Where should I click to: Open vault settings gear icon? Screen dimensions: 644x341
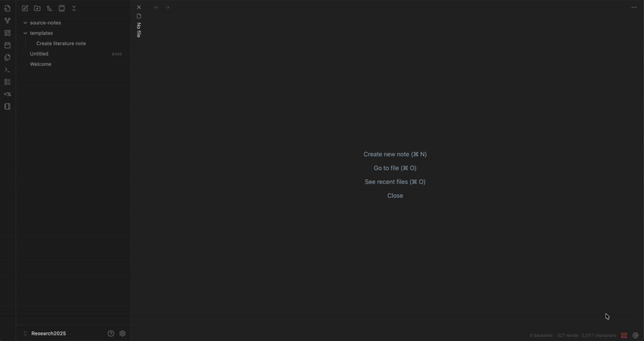[122, 333]
